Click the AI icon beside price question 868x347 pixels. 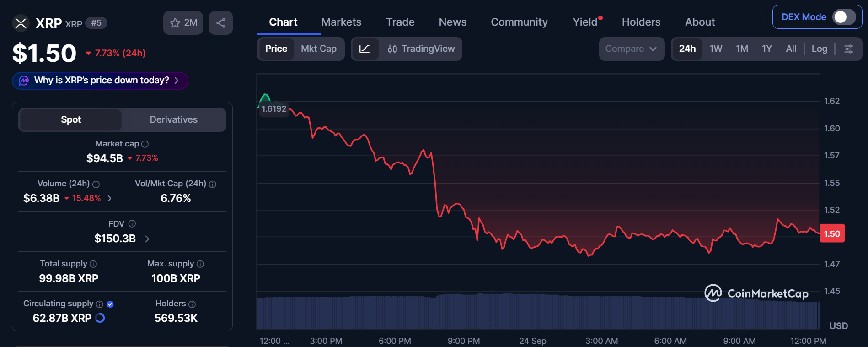pyautogui.click(x=24, y=81)
